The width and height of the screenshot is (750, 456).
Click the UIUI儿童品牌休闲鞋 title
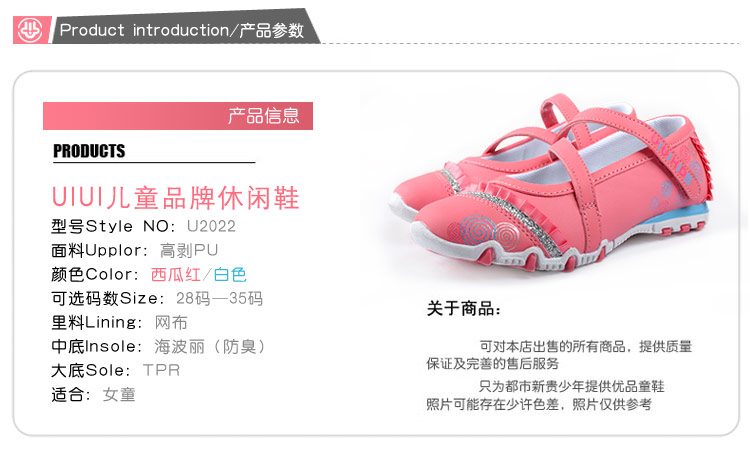click(176, 198)
